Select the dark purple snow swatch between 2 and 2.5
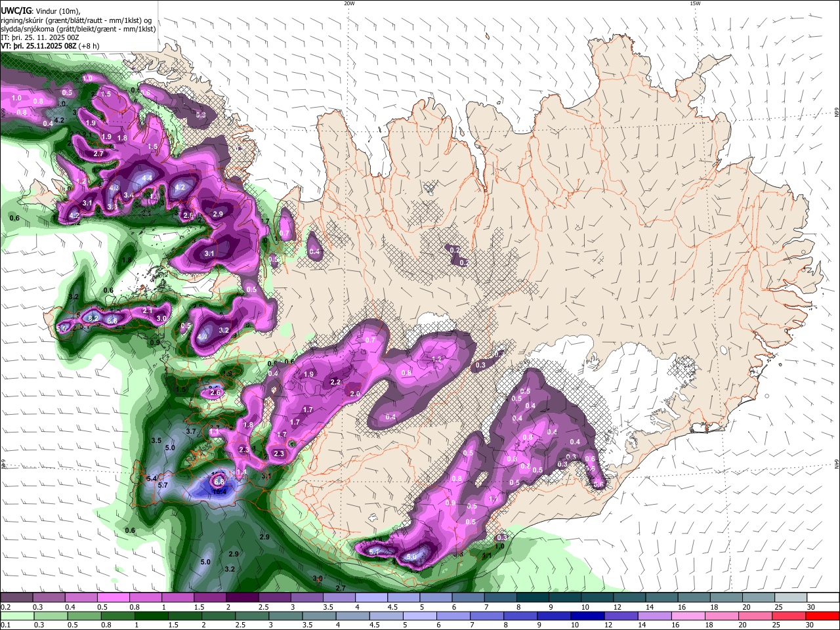 [x=242, y=597]
